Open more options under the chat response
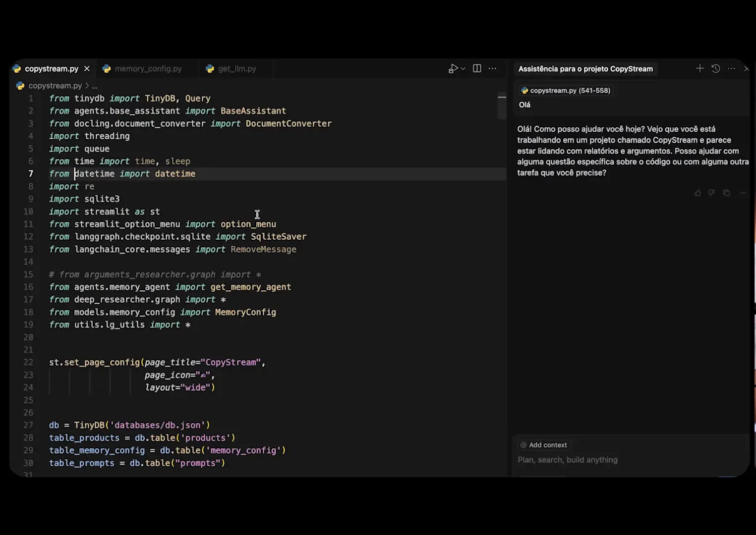The image size is (756, 535). 743,193
